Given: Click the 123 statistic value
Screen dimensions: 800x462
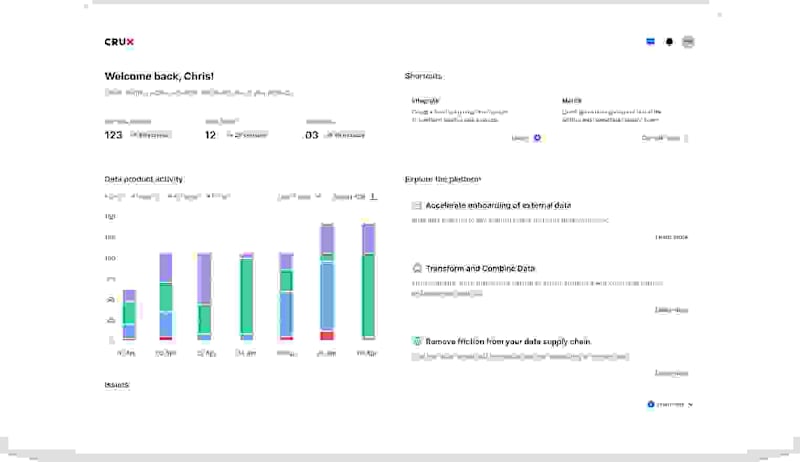Looking at the screenshot, I should coord(113,135).
